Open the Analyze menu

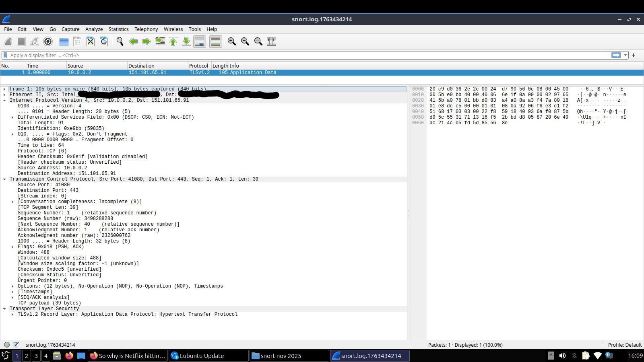(x=94, y=29)
